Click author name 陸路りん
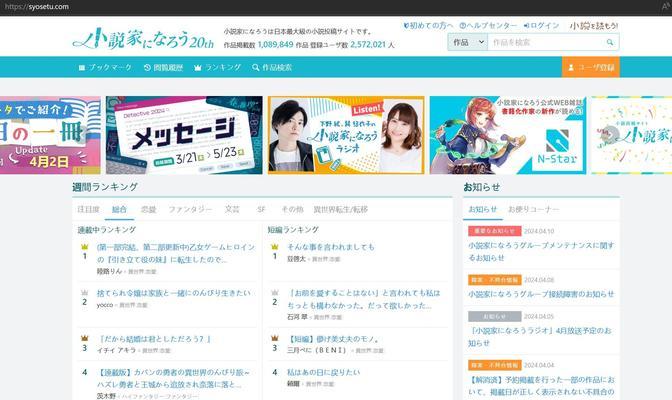This screenshot has width=672, height=400. (109, 271)
